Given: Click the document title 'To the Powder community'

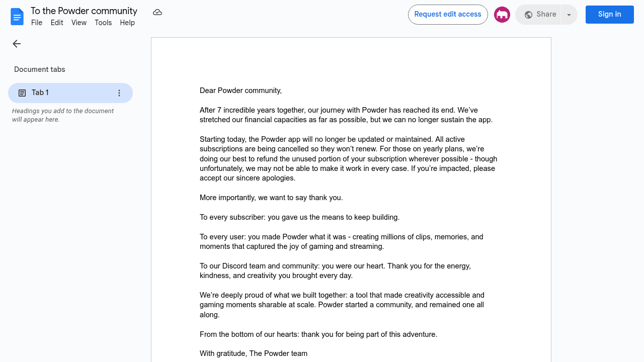Looking at the screenshot, I should tap(84, 11).
